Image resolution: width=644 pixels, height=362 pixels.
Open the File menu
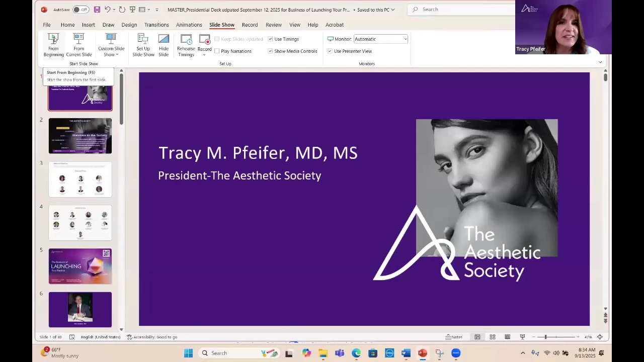click(47, 25)
